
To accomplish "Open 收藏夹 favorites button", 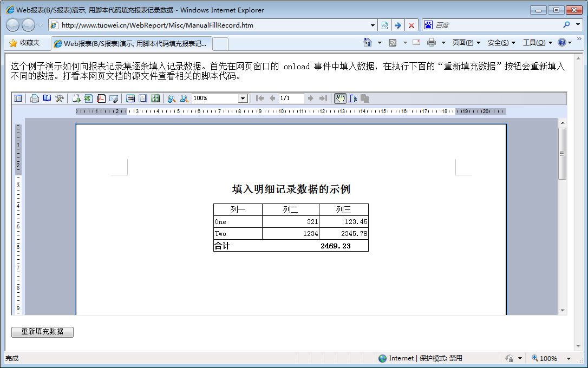I will [x=24, y=43].
